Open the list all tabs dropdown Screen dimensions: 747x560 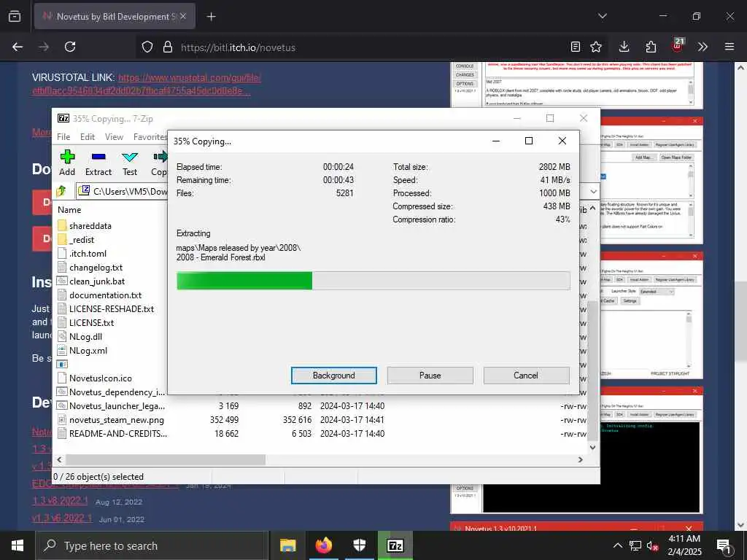603,16
